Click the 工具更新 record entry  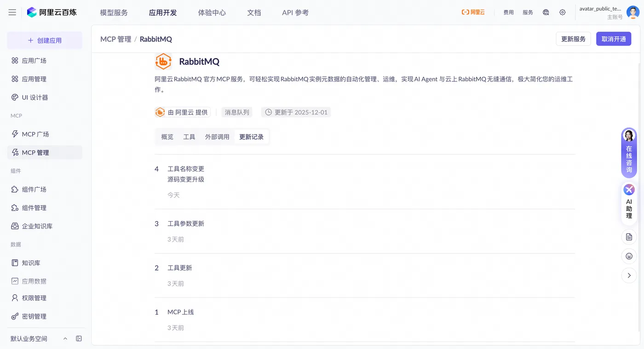pyautogui.click(x=180, y=268)
